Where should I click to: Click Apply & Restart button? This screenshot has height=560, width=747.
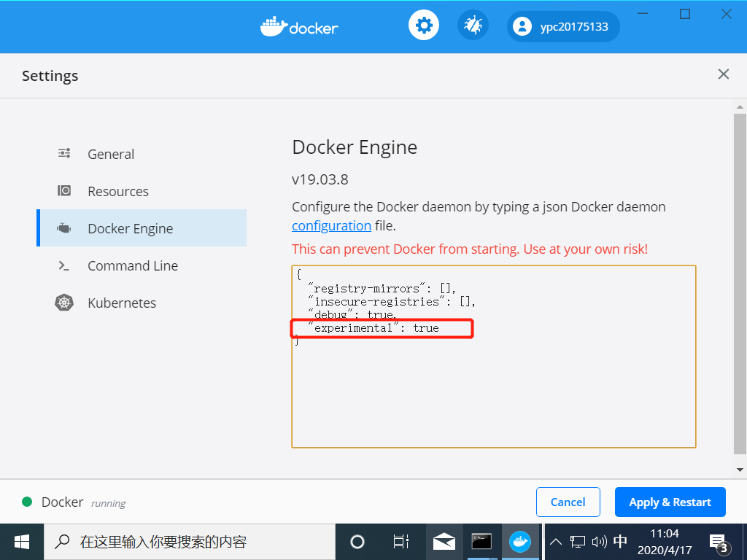point(670,502)
